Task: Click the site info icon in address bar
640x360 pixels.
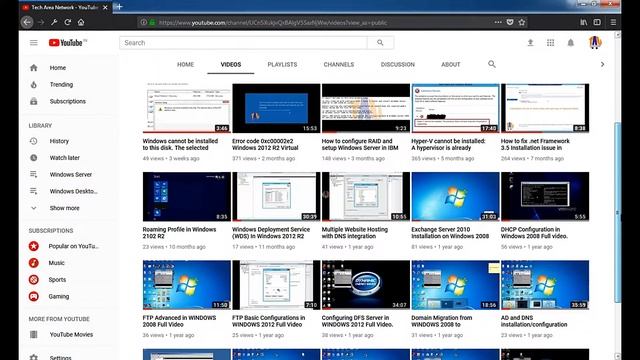Action: 143,22
